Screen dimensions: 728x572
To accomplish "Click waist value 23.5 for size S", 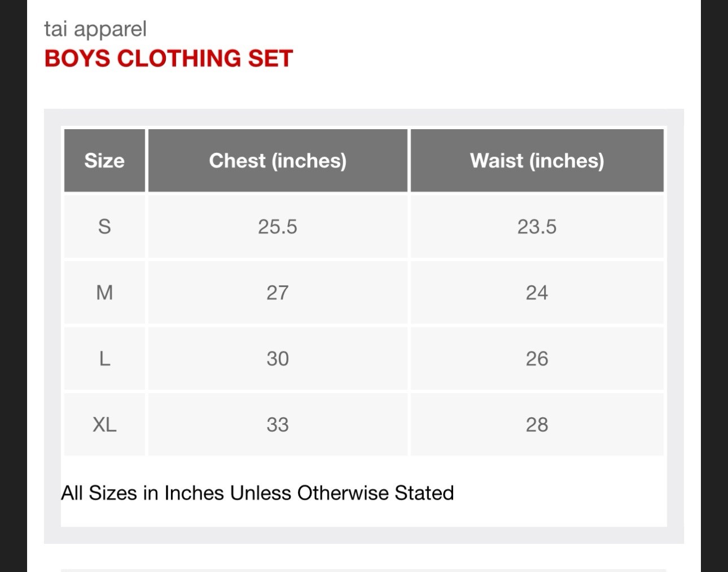I will click(x=537, y=226).
